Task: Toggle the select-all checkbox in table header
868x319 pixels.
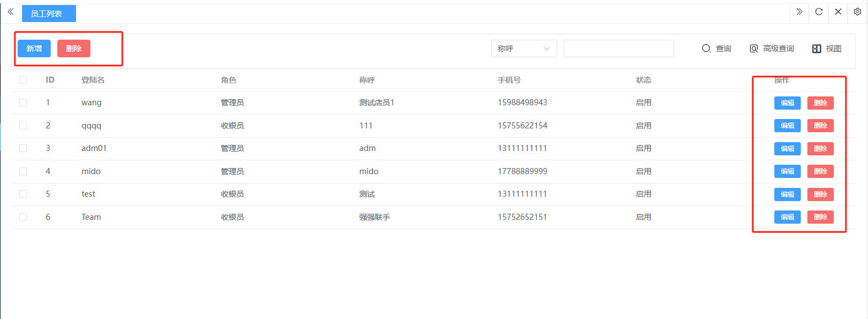Action: (x=23, y=80)
